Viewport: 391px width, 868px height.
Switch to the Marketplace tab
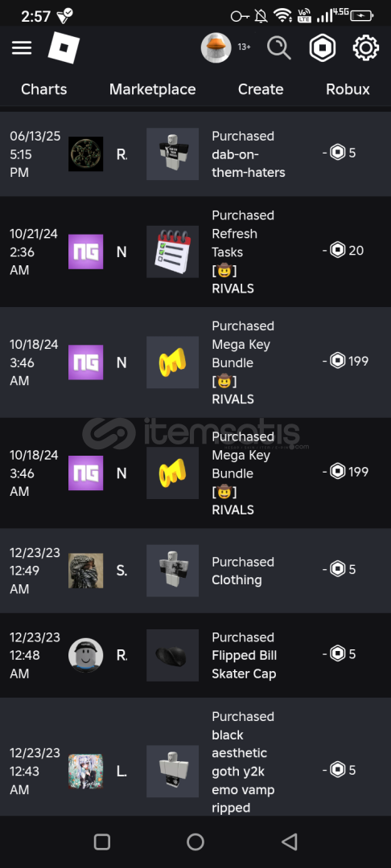(152, 89)
